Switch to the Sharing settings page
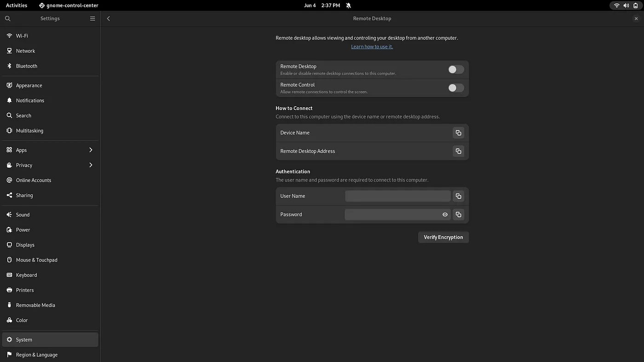Image resolution: width=644 pixels, height=362 pixels. point(24,195)
